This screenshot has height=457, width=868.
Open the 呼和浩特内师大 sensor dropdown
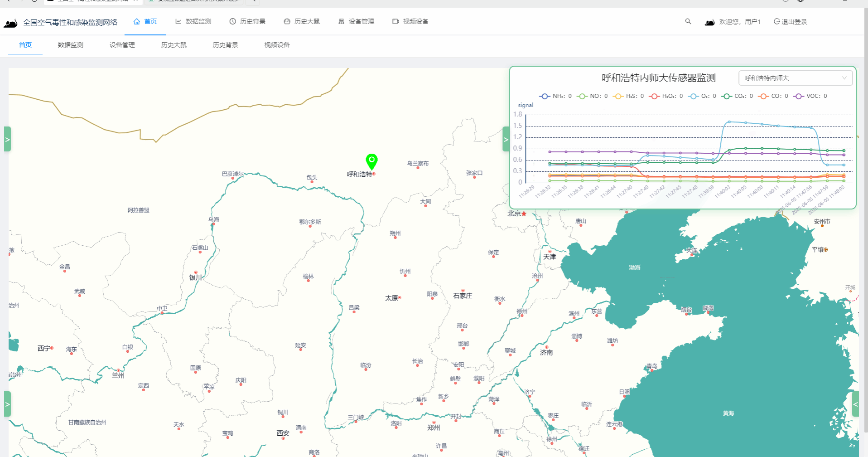(x=795, y=78)
